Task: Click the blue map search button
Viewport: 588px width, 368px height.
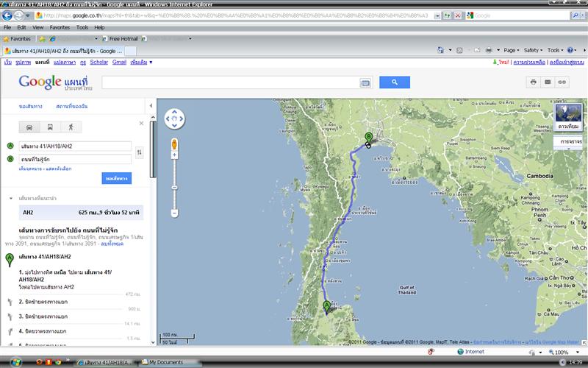Action: pyautogui.click(x=394, y=82)
